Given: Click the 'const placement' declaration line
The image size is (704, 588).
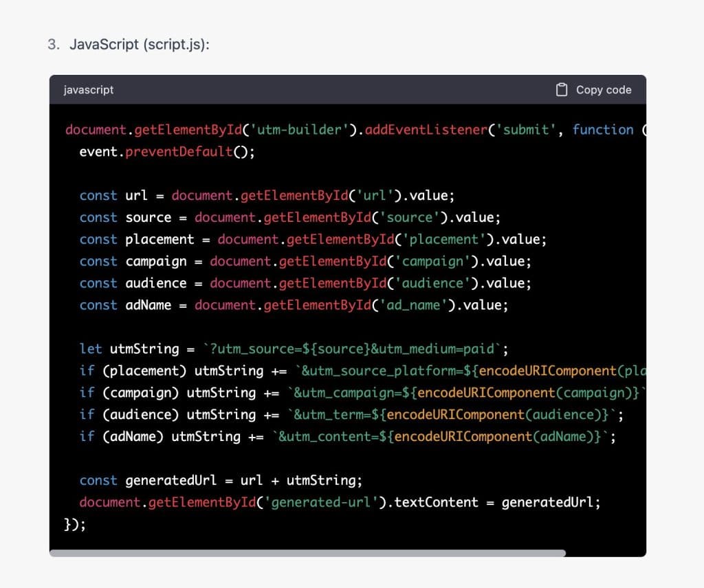Looking at the screenshot, I should 313,240.
